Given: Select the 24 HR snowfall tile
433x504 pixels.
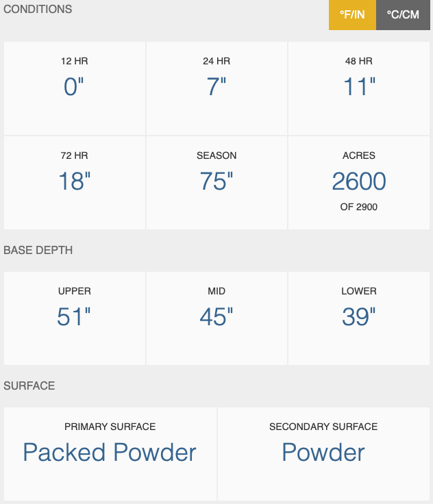Looking at the screenshot, I should 216,88.
